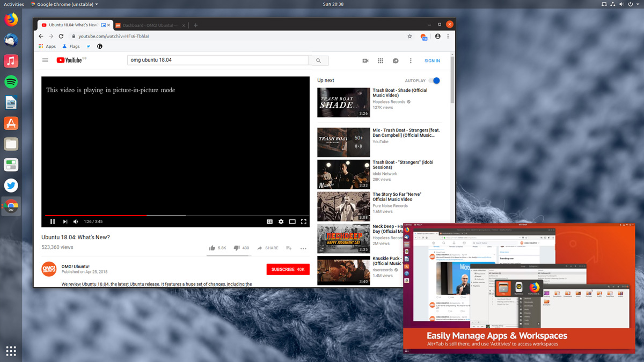This screenshot has height=362, width=644.
Task: Open the YouTube apps grid icon
Action: (x=380, y=61)
